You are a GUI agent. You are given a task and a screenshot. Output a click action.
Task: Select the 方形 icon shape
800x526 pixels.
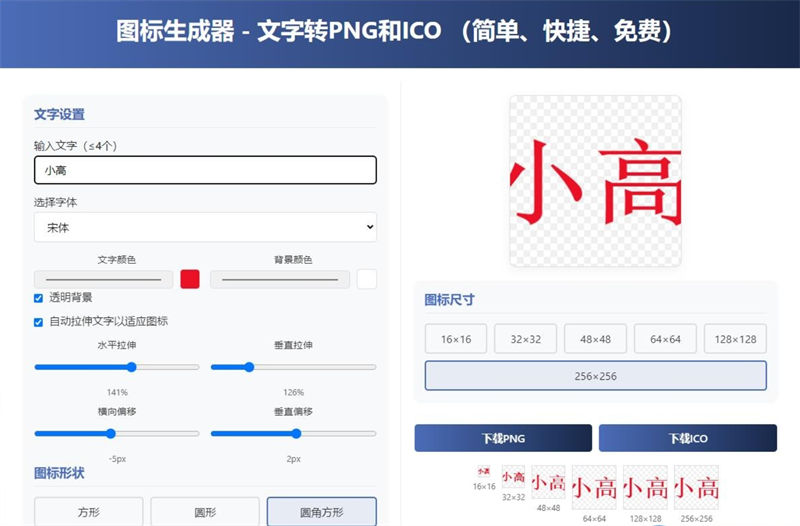pos(88,512)
